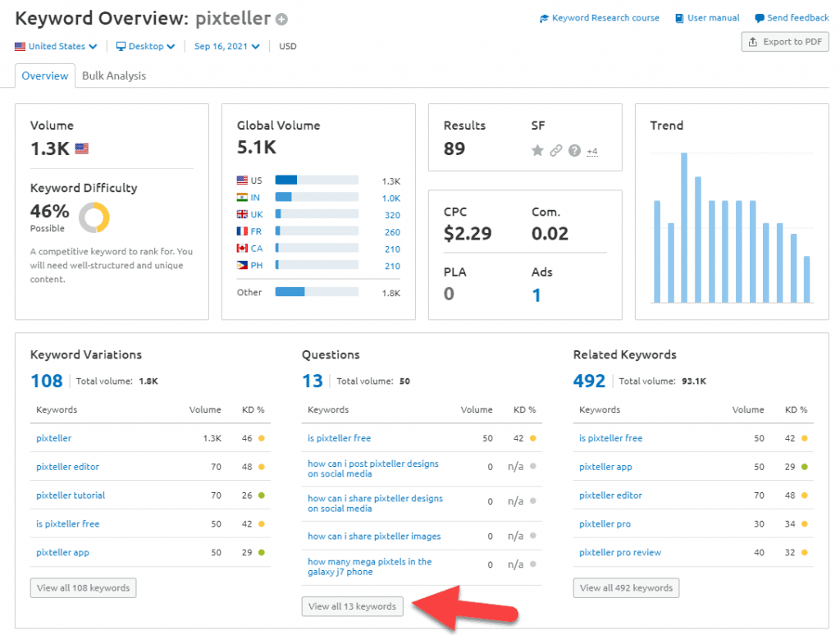
Task: Open pixteller app in Keyword Variations
Action: [x=62, y=552]
